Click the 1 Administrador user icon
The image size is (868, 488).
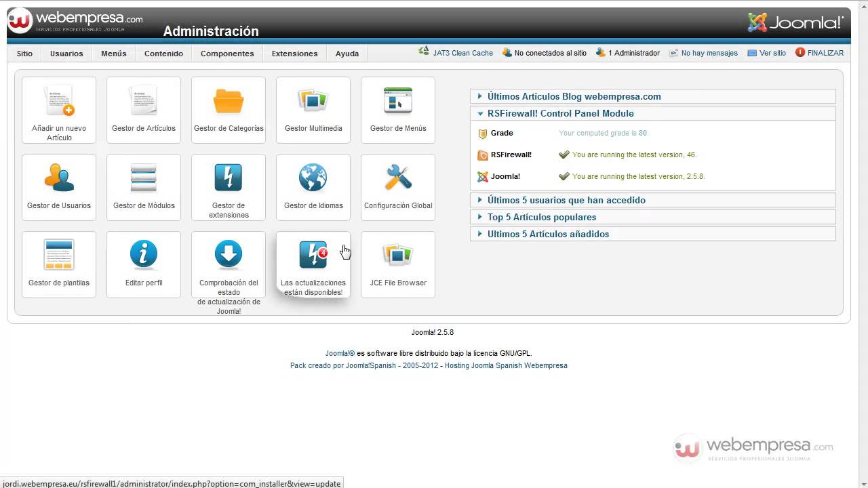click(x=600, y=52)
